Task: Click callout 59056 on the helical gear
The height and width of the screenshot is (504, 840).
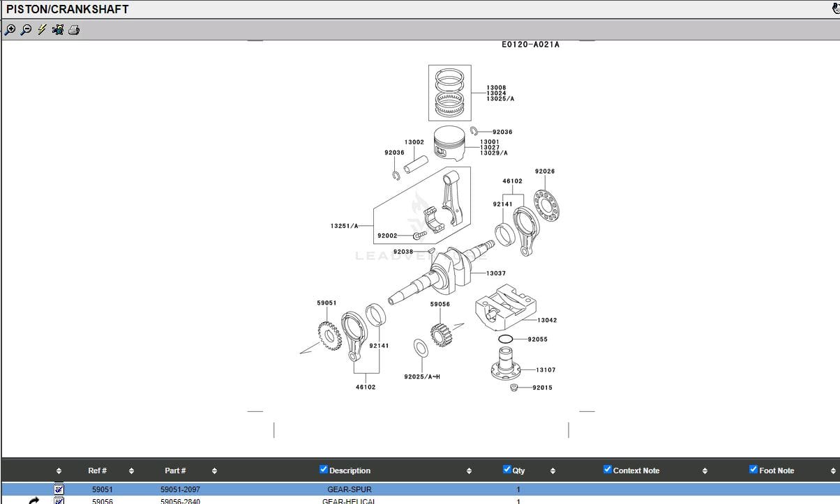Action: pyautogui.click(x=440, y=304)
